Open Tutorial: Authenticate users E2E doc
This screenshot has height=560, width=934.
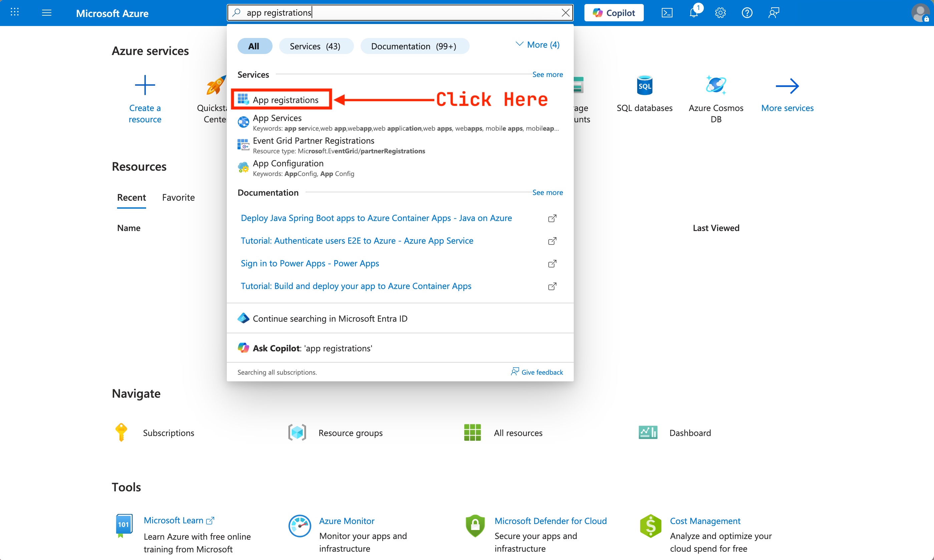[357, 241]
